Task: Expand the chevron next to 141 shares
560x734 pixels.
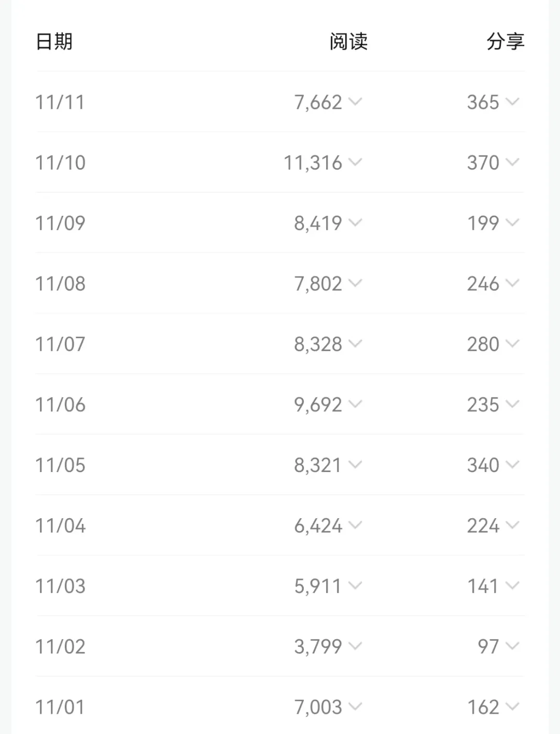Action: 512,586
